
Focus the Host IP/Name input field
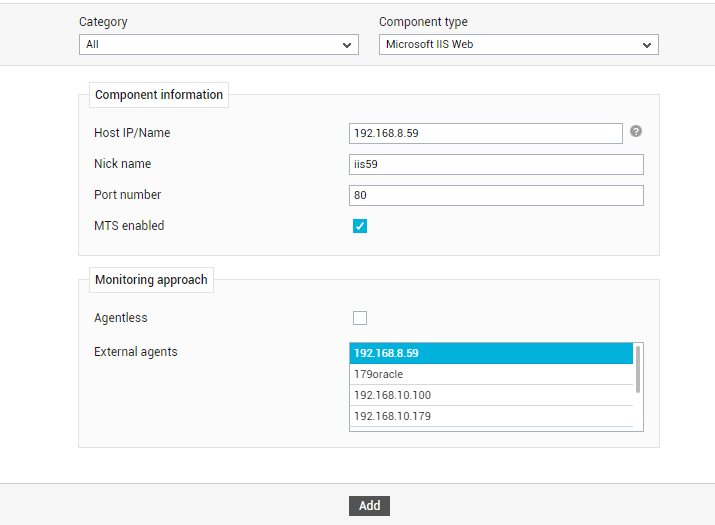pyautogui.click(x=486, y=133)
